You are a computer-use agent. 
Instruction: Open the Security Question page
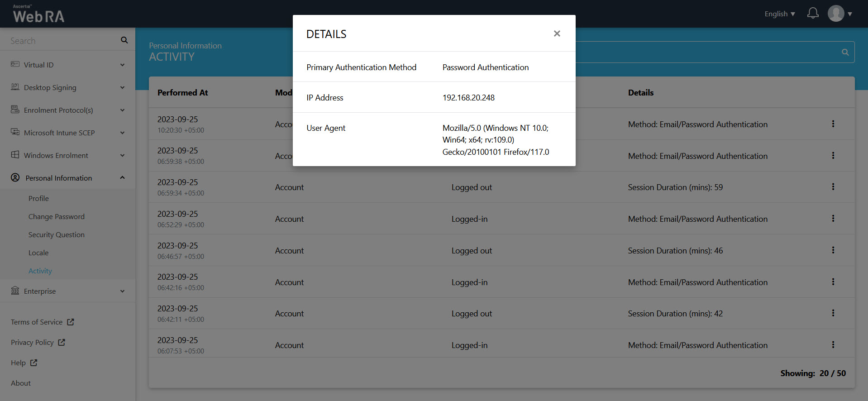tap(56, 234)
